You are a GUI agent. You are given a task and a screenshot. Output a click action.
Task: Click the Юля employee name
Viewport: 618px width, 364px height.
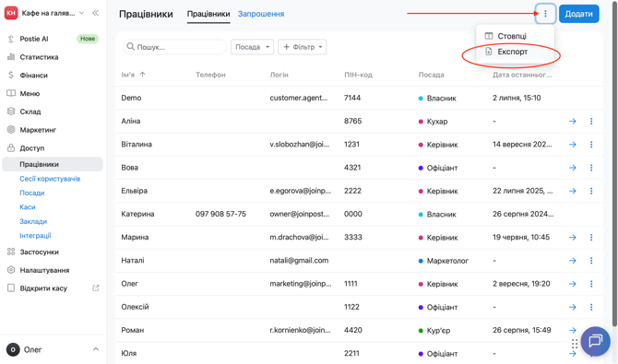coord(129,353)
